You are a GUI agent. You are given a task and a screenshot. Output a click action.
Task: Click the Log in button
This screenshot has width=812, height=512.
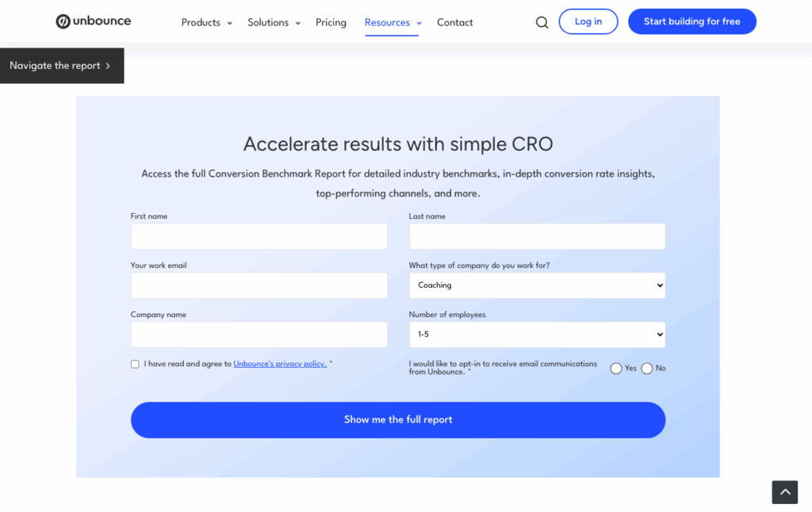(x=588, y=21)
